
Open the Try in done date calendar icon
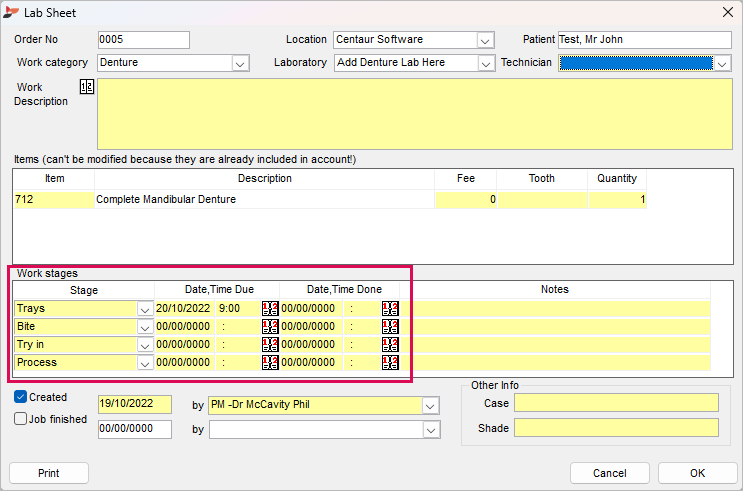click(390, 345)
